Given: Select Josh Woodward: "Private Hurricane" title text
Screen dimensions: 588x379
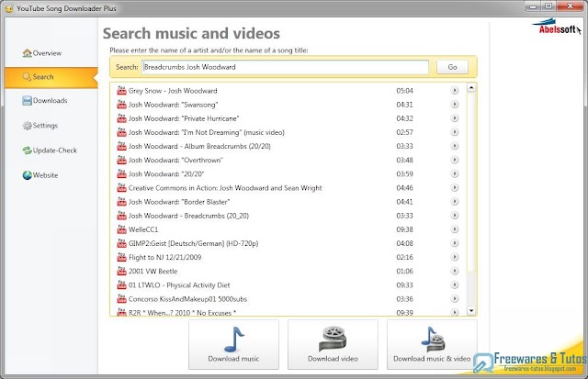Looking at the screenshot, I should [184, 118].
